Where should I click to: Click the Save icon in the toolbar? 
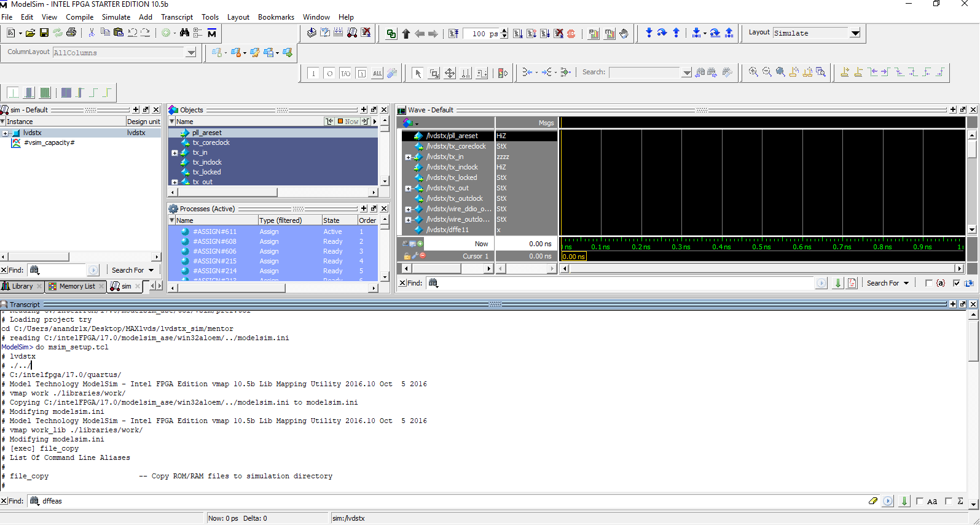coord(44,33)
